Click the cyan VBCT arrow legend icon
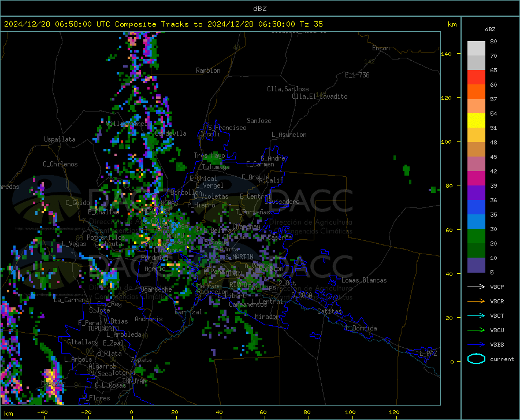The width and height of the screenshot is (520, 420). pos(476,315)
